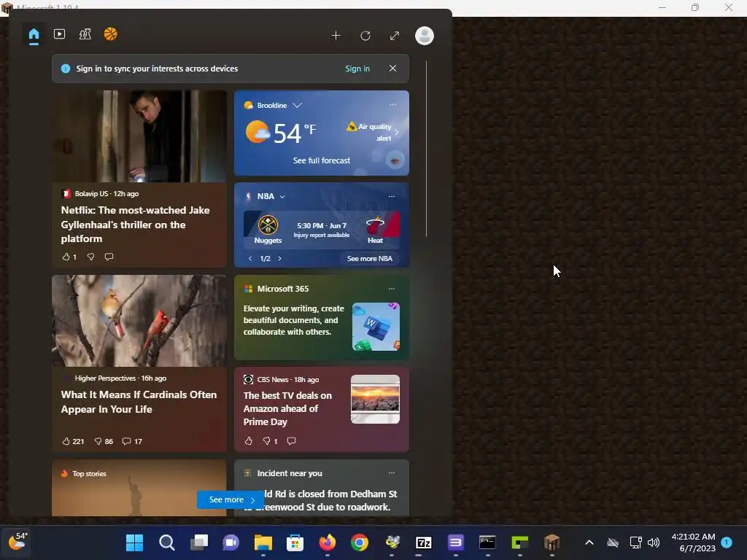Viewport: 747px width, 560px height.
Task: Launch File Explorer from taskbar
Action: 263,542
